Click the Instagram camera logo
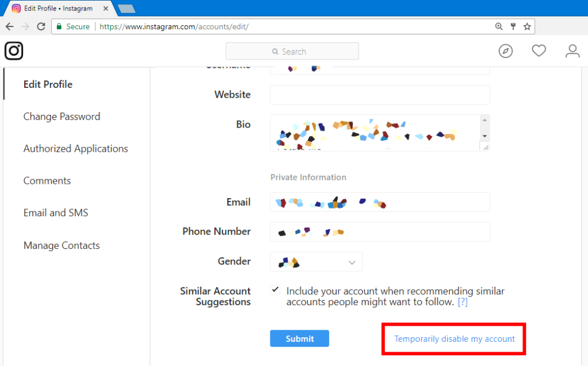 point(14,51)
